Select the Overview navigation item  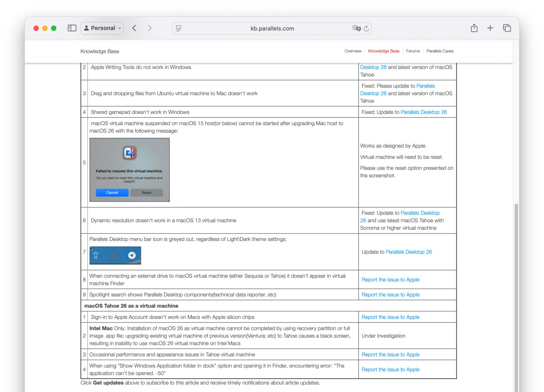click(353, 51)
